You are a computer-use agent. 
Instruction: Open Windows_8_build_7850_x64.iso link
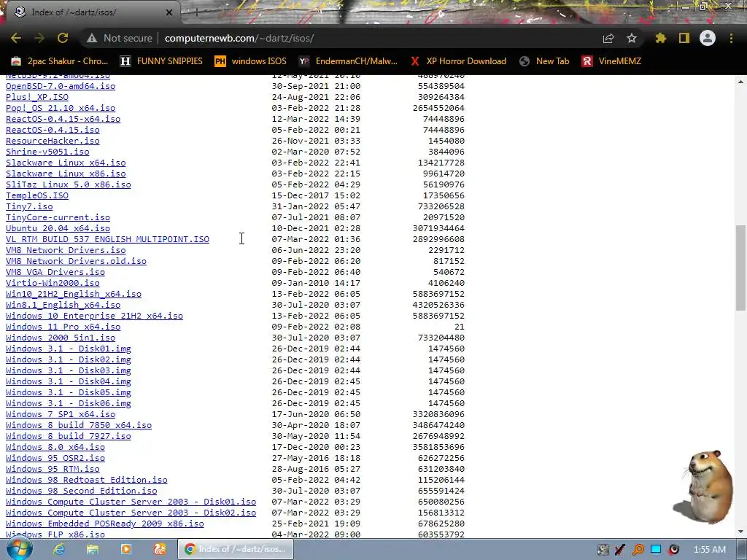[79, 426]
